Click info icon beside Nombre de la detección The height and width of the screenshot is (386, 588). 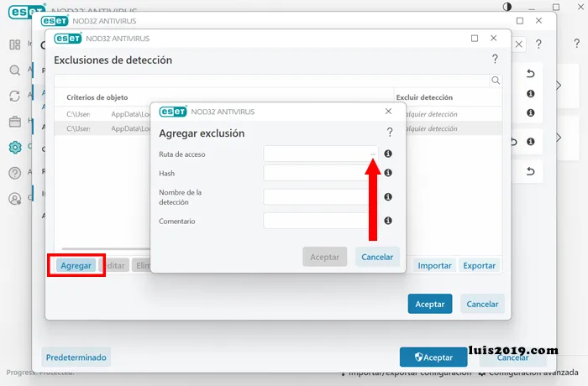click(x=388, y=197)
